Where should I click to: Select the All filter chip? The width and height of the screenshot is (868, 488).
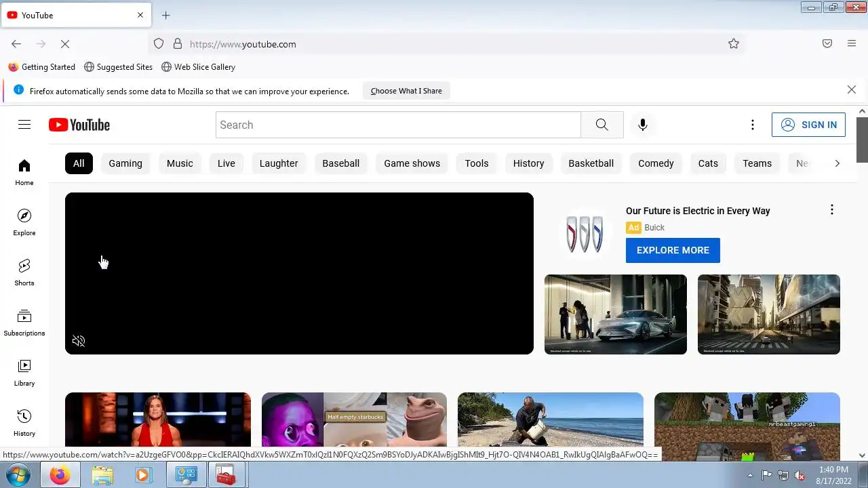79,163
